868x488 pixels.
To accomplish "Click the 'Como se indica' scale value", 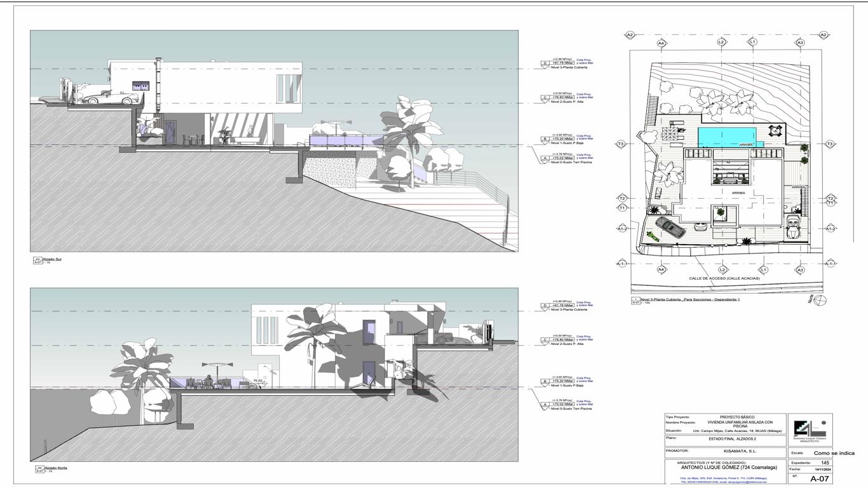I will (x=834, y=453).
